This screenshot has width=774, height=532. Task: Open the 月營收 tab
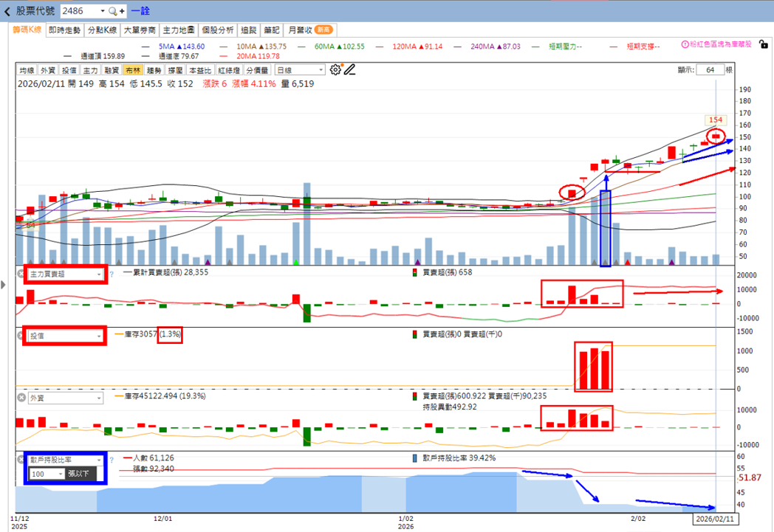click(310, 30)
